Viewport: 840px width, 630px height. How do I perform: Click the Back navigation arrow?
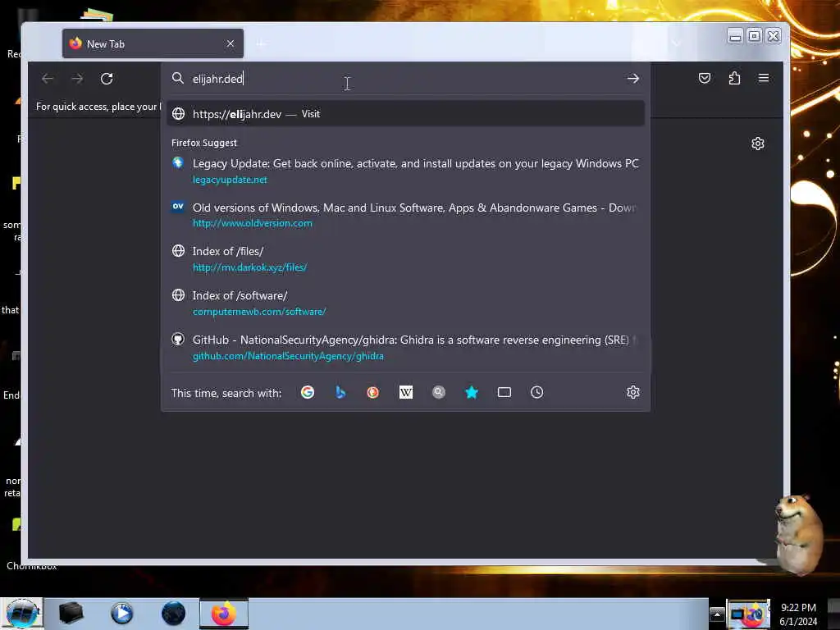pyautogui.click(x=48, y=79)
